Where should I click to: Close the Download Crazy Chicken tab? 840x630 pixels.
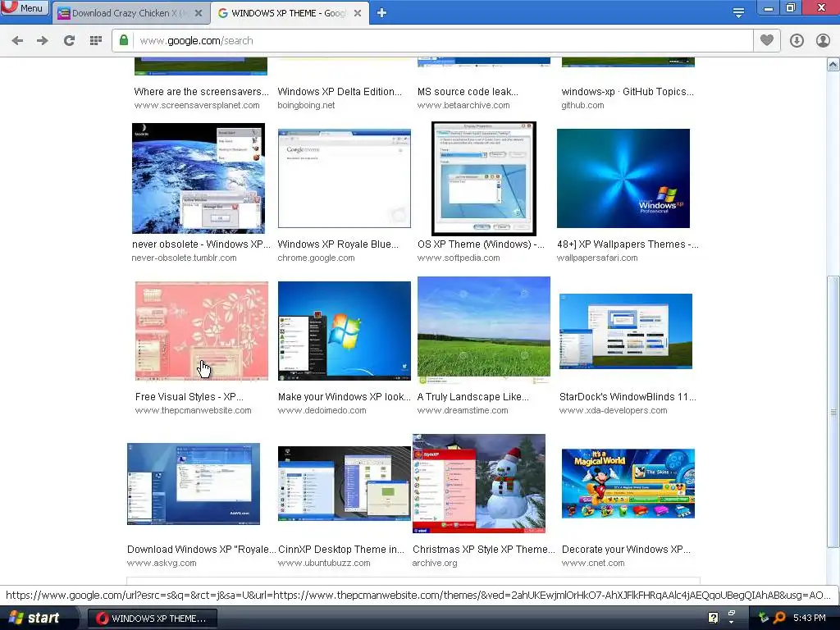click(199, 13)
